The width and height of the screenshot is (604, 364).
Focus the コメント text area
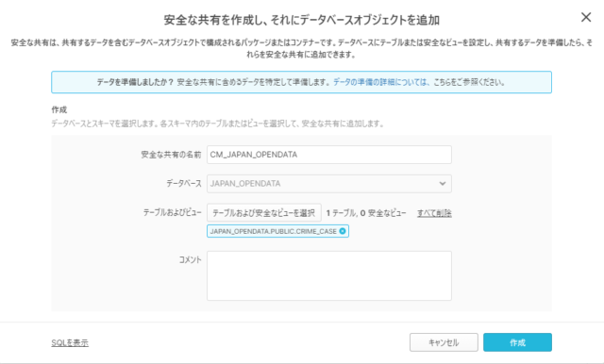329,275
